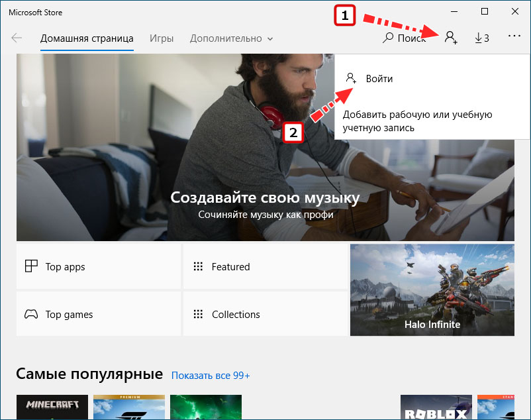Viewport: 531px width, 420px height.
Task: Open the Minecraft app thumbnail
Action: coord(52,407)
